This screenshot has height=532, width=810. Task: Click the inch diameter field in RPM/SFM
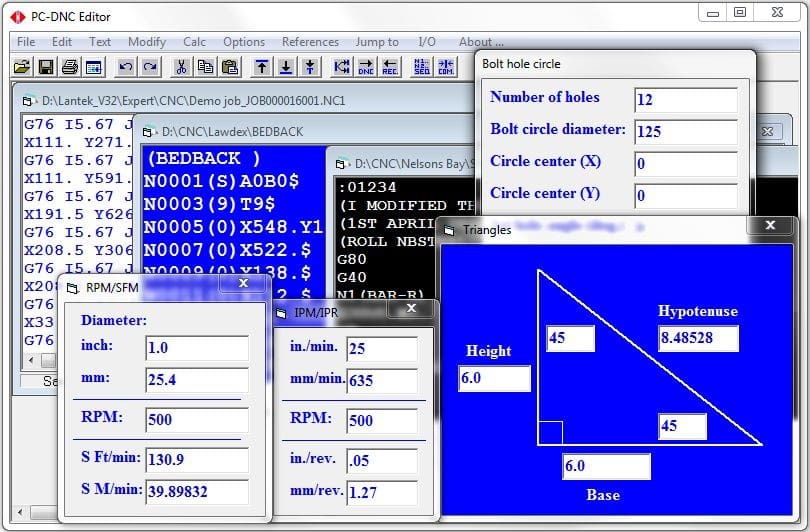[x=197, y=348]
